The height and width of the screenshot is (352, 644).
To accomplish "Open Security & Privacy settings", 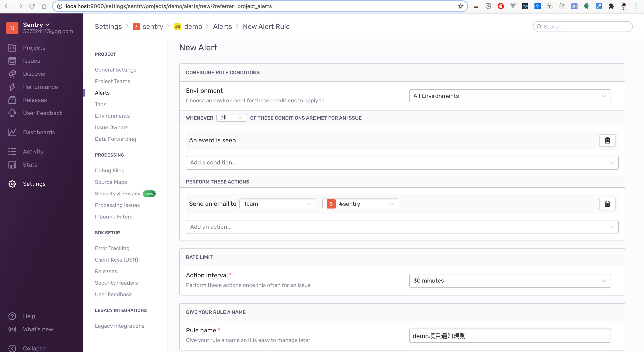I will 118,194.
